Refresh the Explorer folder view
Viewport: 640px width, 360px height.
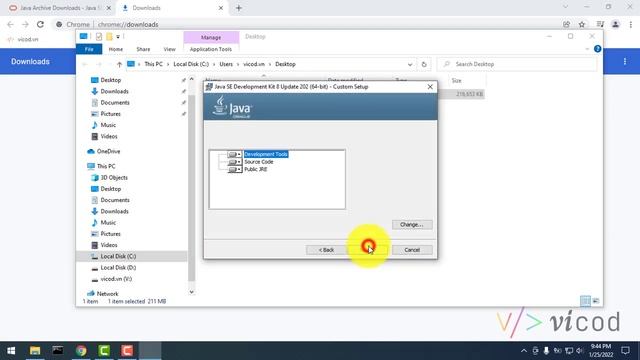[424, 64]
